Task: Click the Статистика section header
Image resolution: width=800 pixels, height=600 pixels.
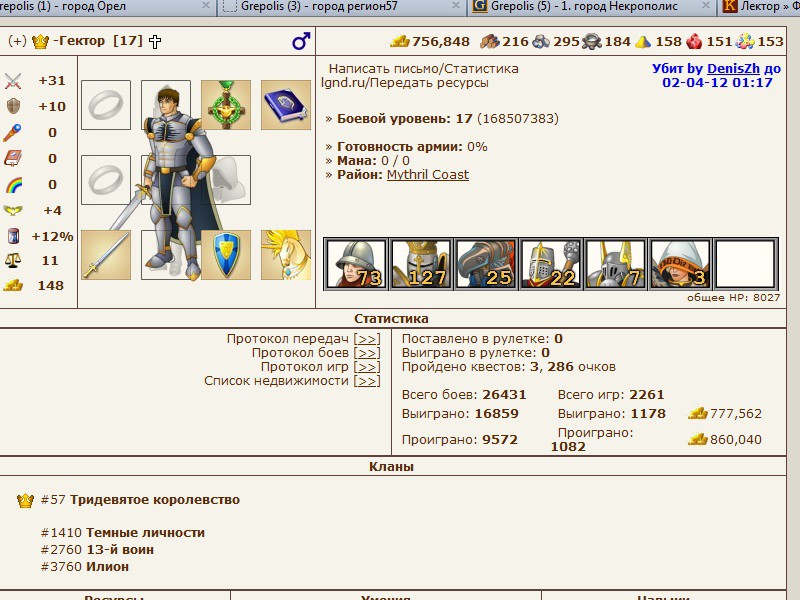Action: (391, 318)
